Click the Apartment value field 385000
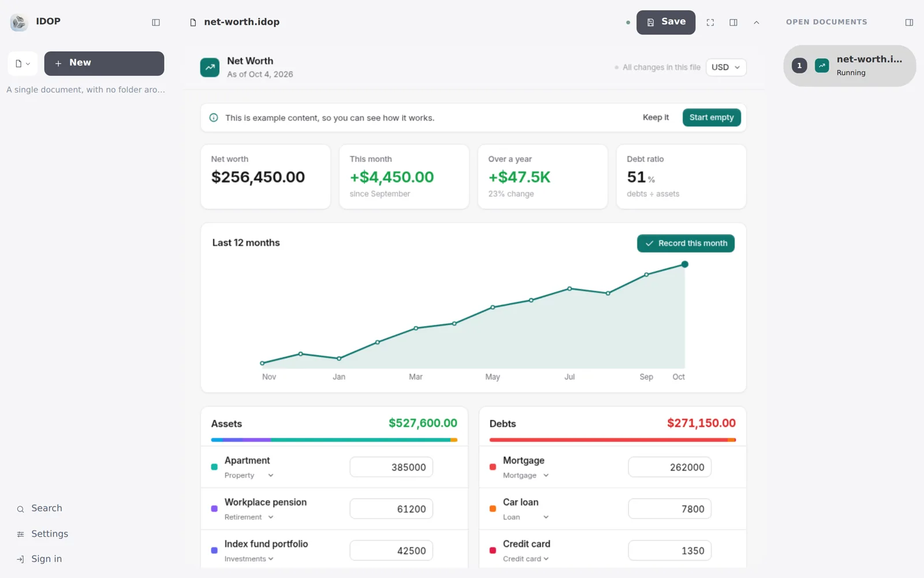Screen dimensions: 924x578 pos(392,468)
